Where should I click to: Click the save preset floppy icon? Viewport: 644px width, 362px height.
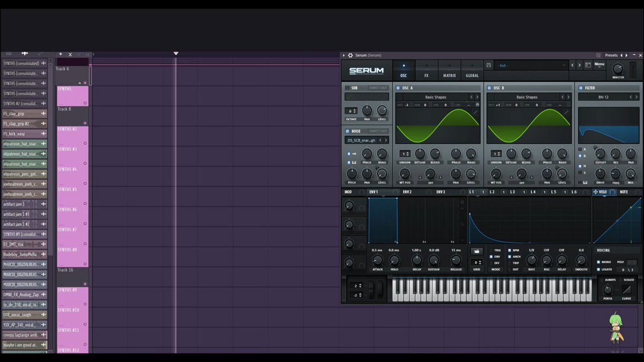point(488,65)
